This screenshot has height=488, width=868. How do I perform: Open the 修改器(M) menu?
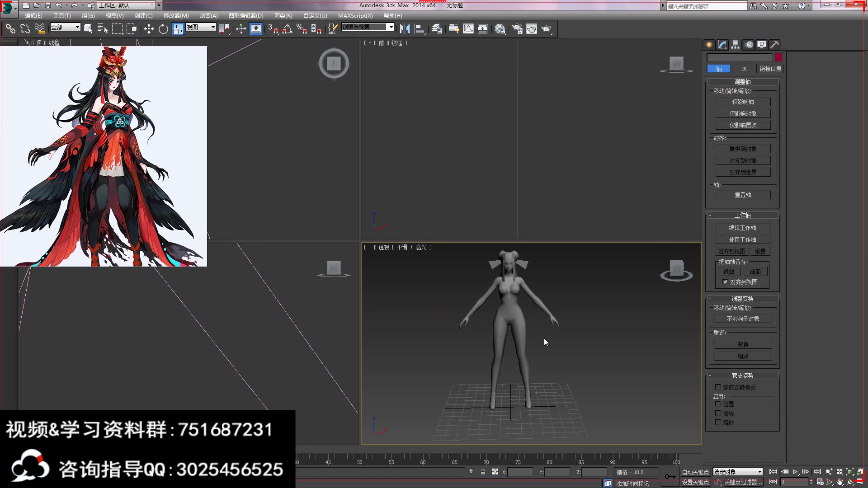[176, 16]
